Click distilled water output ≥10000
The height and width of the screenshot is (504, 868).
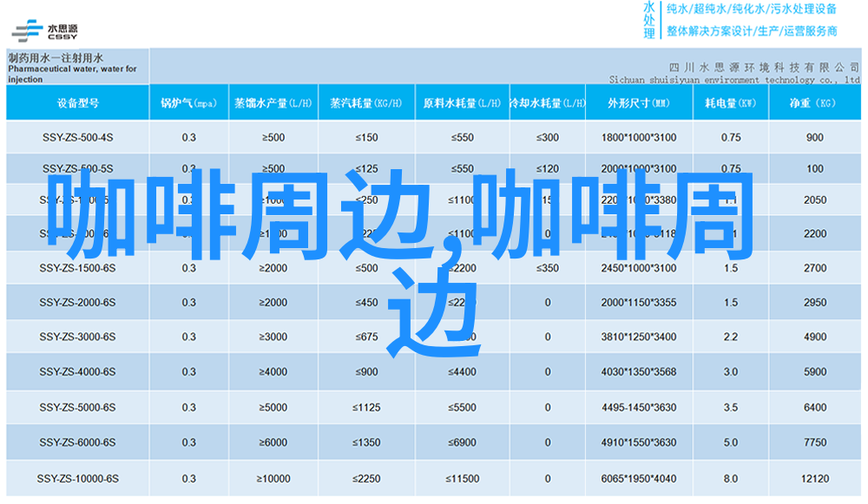click(273, 479)
